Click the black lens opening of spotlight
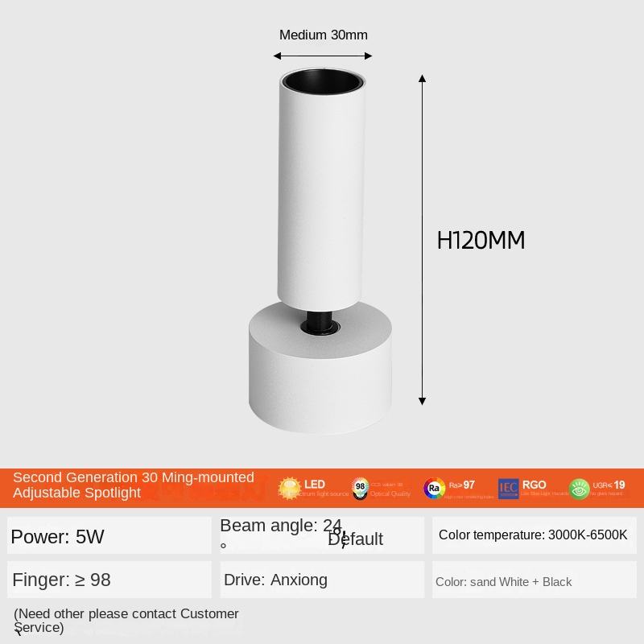Viewport: 644px width, 644px height. (x=323, y=81)
